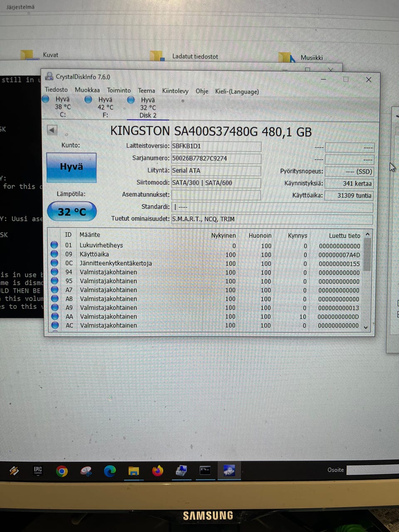Click the SMART list scroll down arrow
The height and width of the screenshot is (532, 399).
click(x=366, y=328)
